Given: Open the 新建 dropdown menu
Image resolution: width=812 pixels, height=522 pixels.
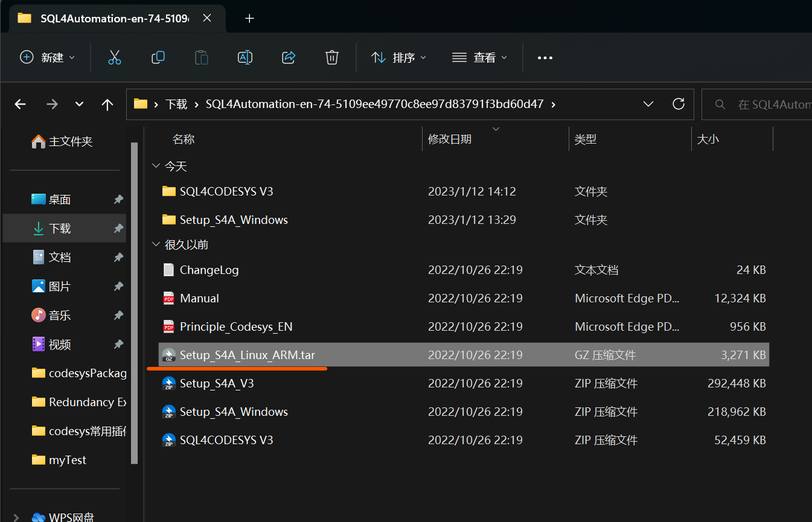Looking at the screenshot, I should pyautogui.click(x=48, y=57).
